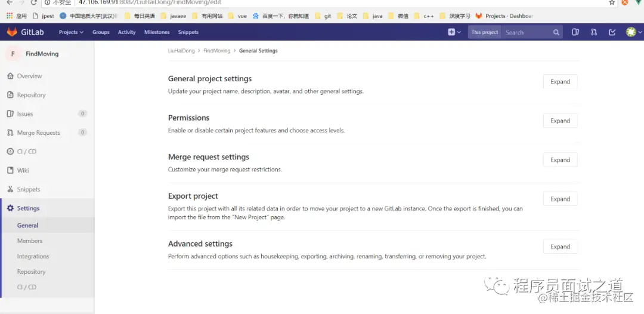Open the new item plus icon
644x314 pixels.
[451, 32]
